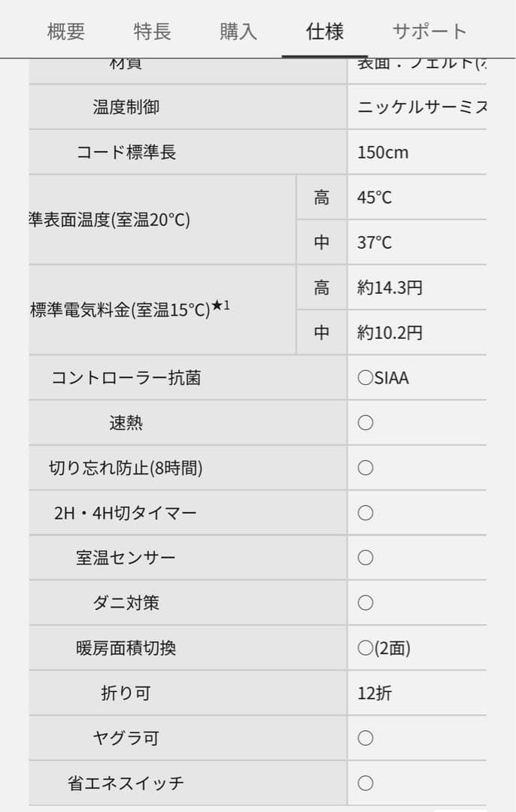The height and width of the screenshot is (812, 516).
Task: Click the 約14.3円 cost value
Action: [x=390, y=287]
